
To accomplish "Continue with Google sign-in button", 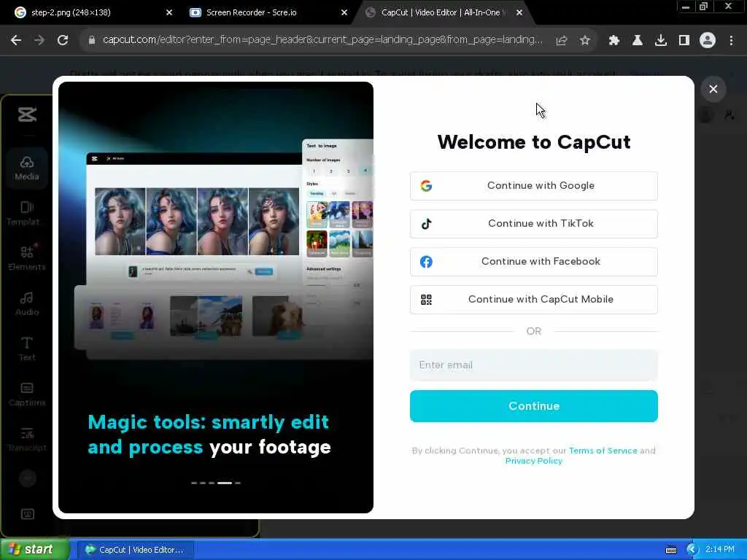I will click(533, 186).
